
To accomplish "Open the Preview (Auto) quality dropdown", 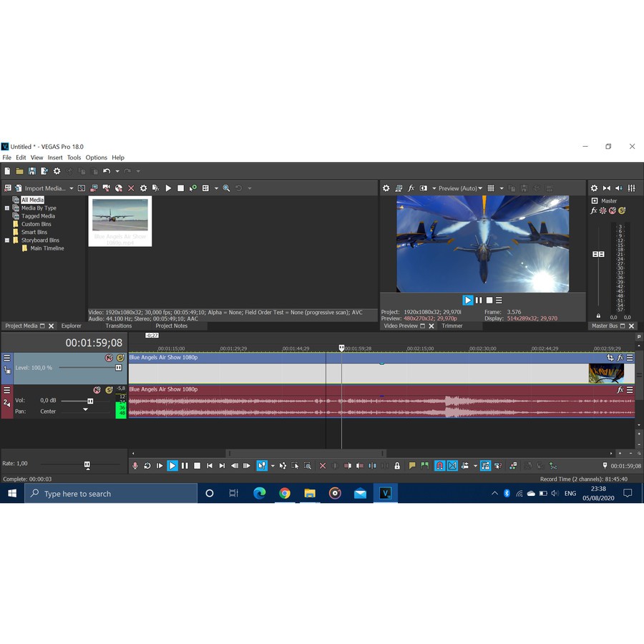I will tap(460, 188).
